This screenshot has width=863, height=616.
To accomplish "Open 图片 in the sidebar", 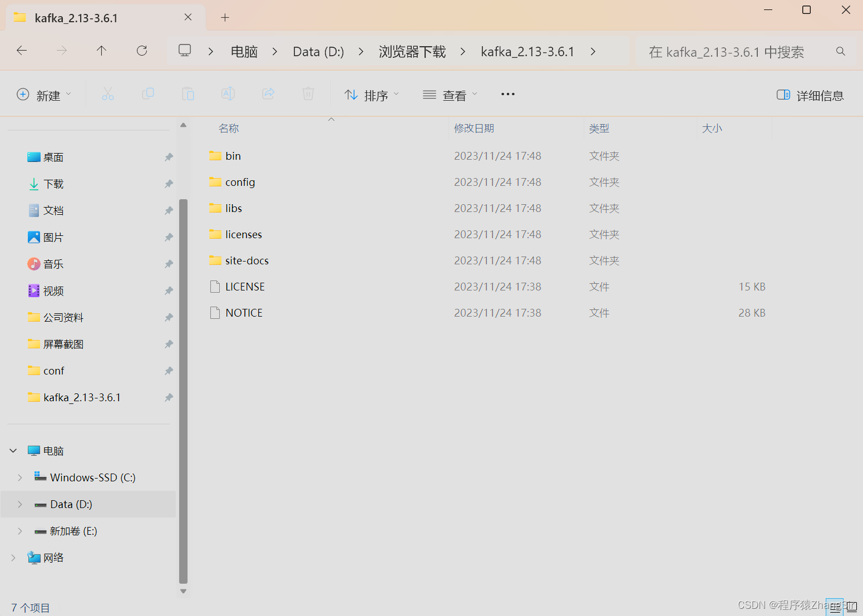I will pos(53,238).
